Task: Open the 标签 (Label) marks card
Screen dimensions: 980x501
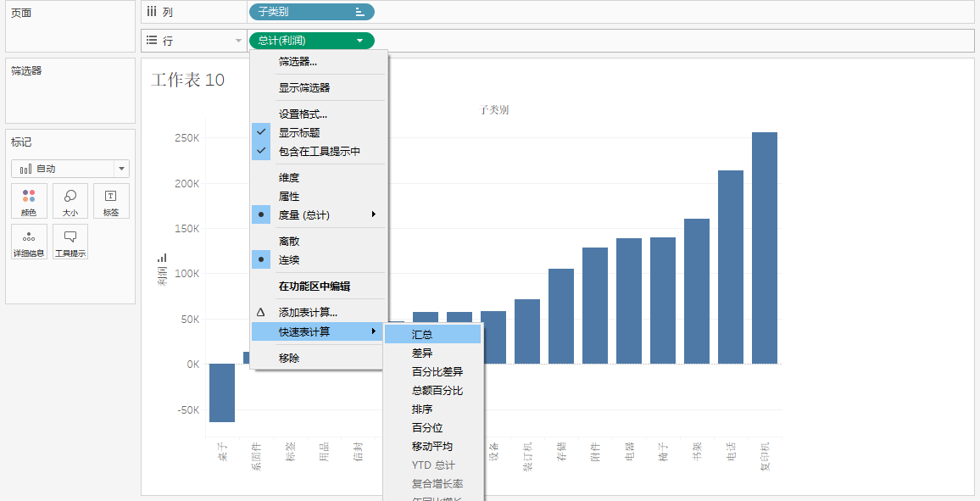Action: coord(111,201)
